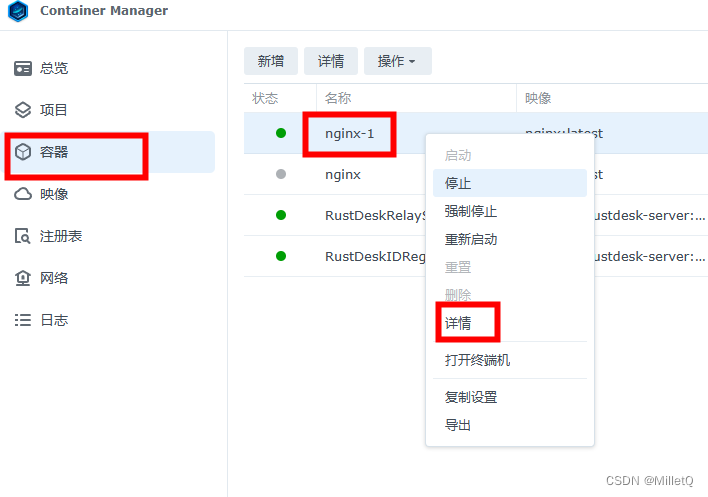The image size is (708, 497).
Task: Select the RustDeskIDReg container name
Action: tap(375, 256)
